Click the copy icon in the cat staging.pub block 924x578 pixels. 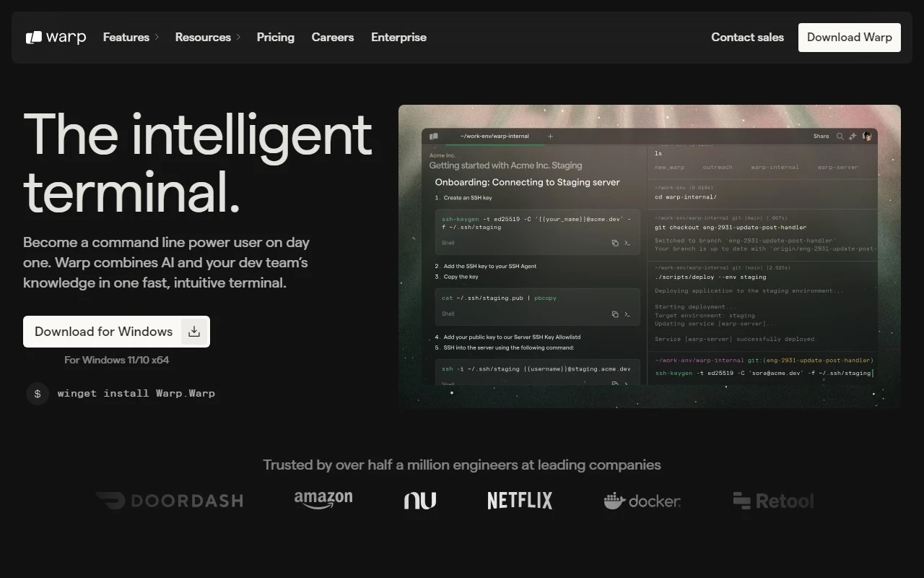[x=615, y=314]
